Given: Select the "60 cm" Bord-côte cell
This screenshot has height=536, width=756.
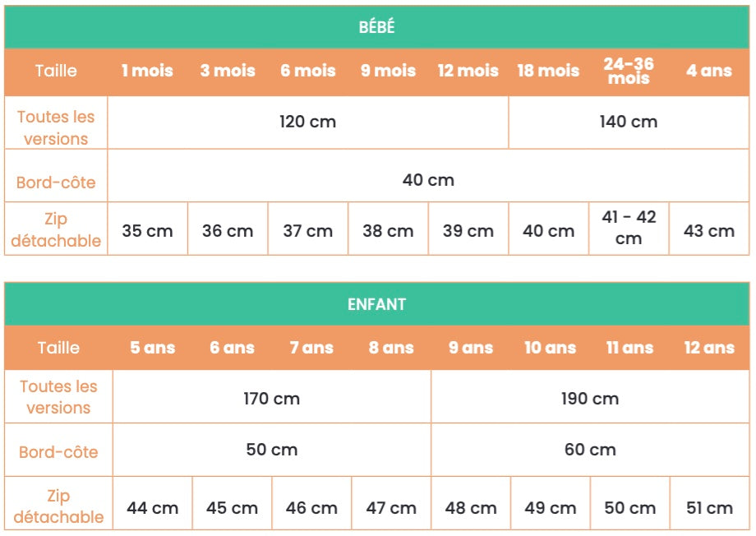Looking at the screenshot, I should point(590,450).
